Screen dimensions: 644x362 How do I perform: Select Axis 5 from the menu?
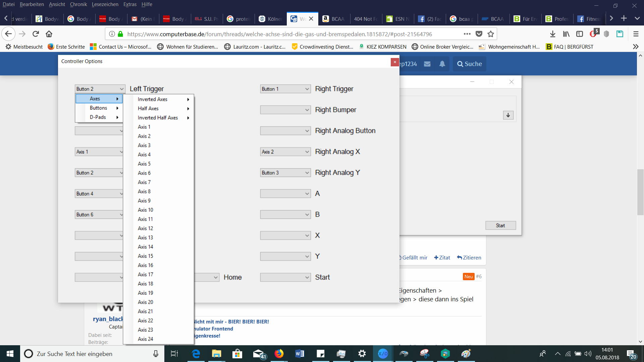(144, 164)
